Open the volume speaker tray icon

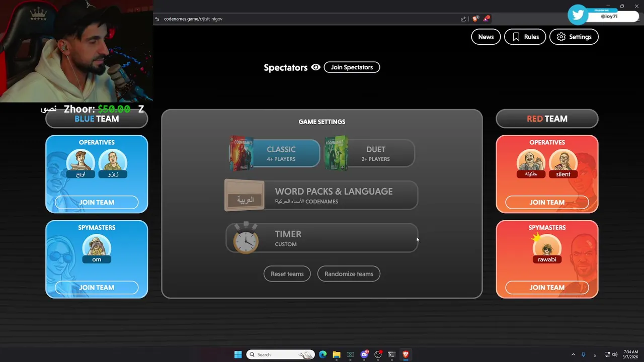615,354
